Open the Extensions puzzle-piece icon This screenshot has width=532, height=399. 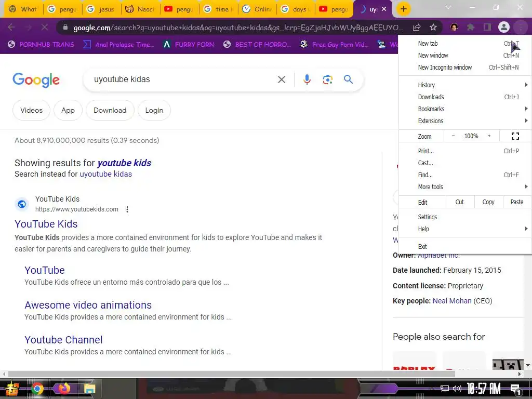(470, 27)
